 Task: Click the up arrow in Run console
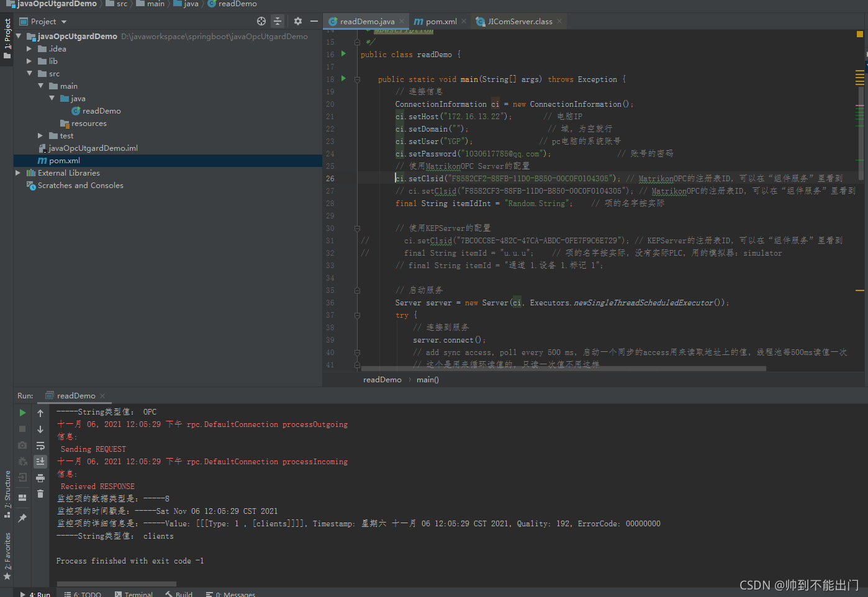[x=40, y=413]
